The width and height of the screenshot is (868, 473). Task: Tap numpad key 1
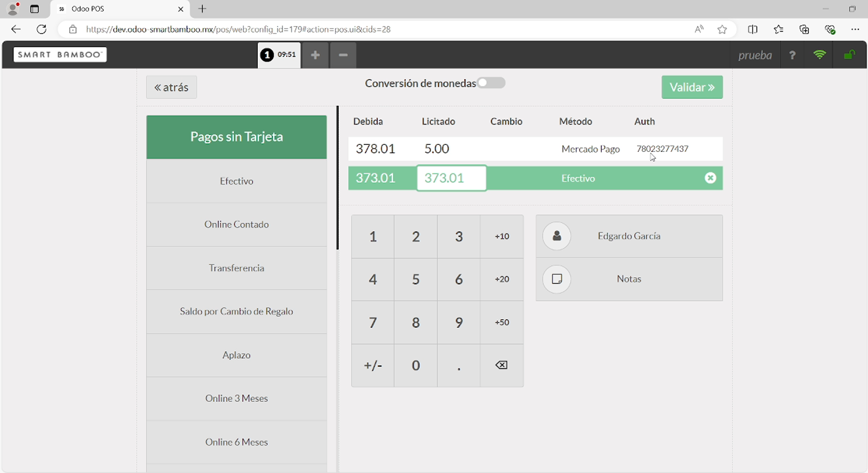click(373, 236)
